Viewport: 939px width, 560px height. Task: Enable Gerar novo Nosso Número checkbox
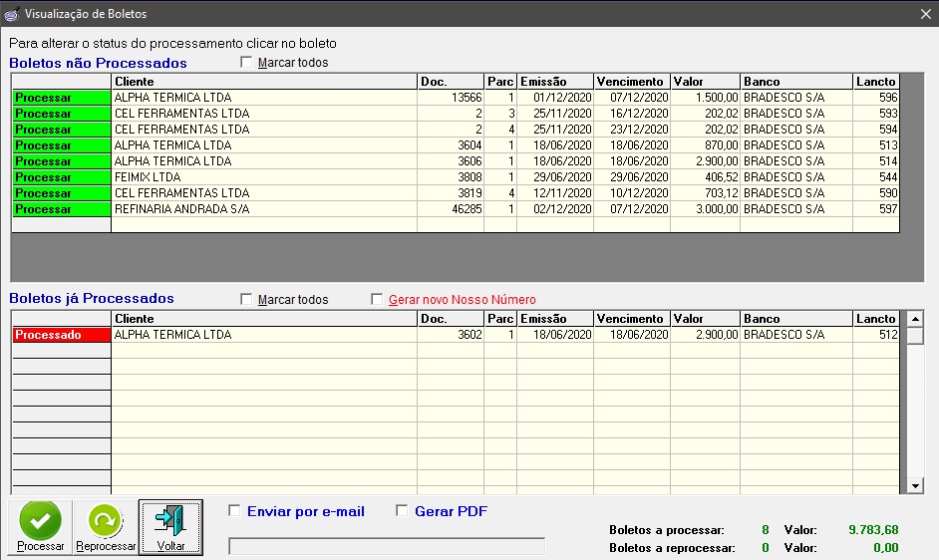click(377, 299)
